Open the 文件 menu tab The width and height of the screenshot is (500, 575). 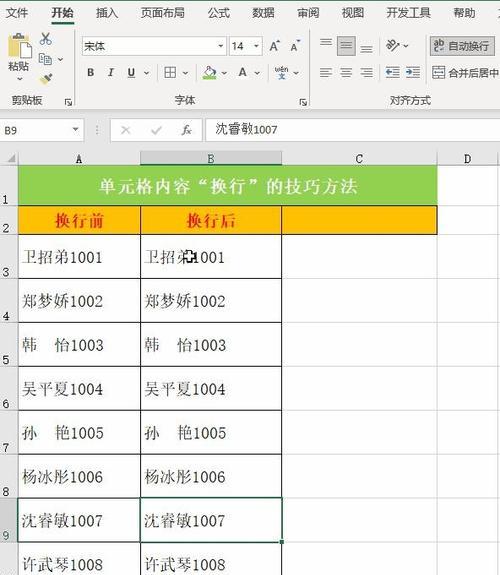[x=17, y=13]
